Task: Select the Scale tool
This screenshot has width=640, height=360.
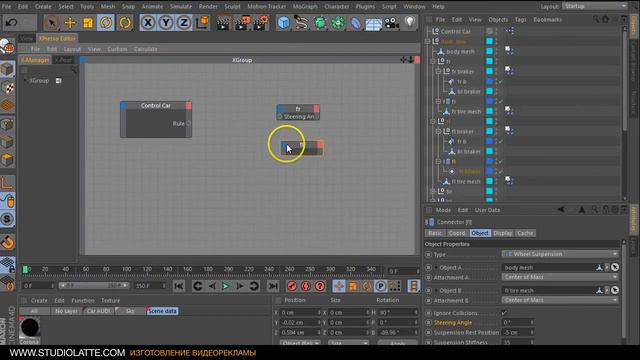Action: (88, 22)
